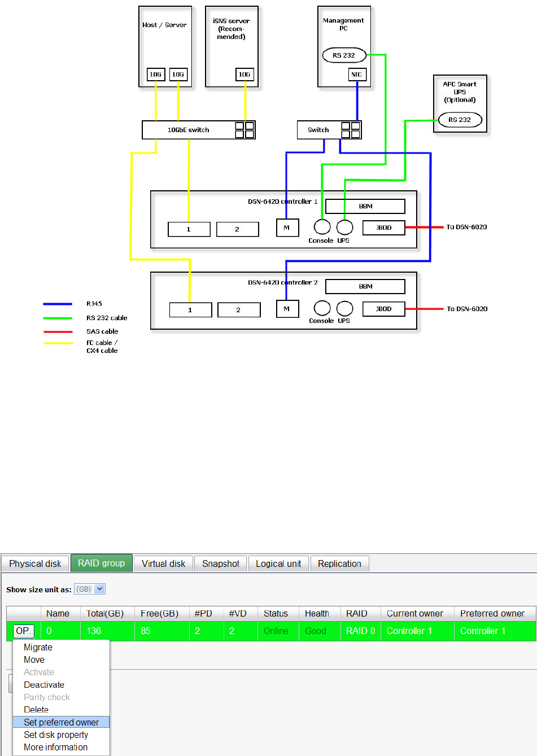Click the APC Smart UPS RS 232 port

pyautogui.click(x=460, y=120)
